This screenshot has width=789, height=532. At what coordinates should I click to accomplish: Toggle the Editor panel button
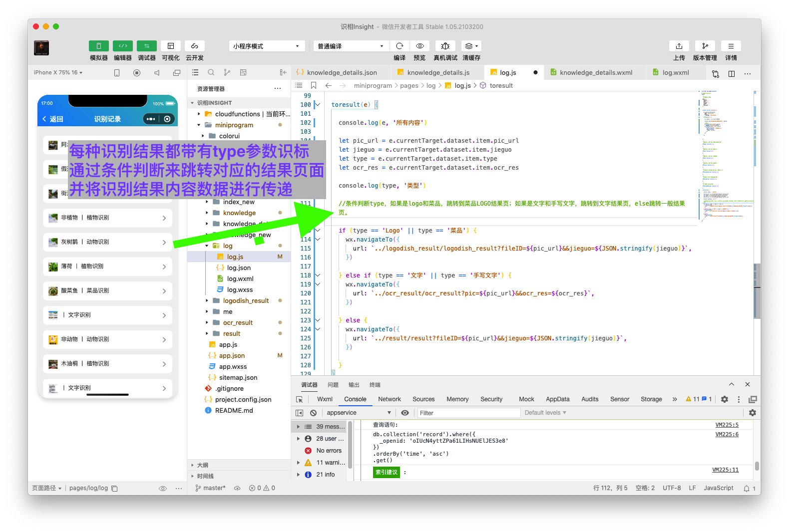coord(123,46)
